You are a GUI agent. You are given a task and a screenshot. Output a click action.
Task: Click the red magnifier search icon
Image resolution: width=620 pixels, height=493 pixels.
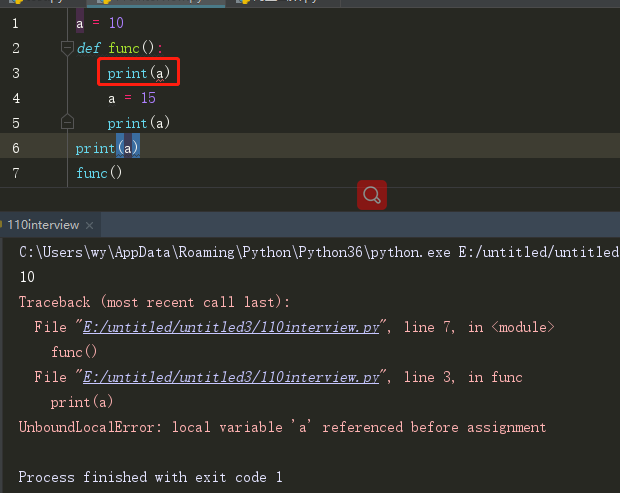click(372, 195)
